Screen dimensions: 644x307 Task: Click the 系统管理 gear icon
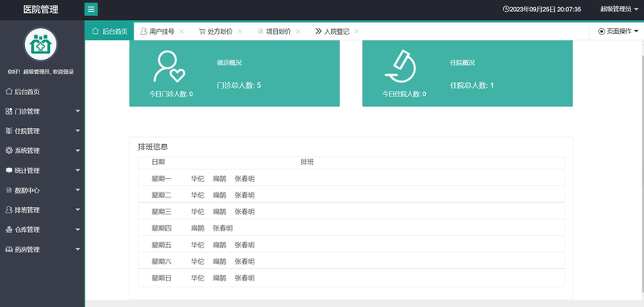[9, 151]
